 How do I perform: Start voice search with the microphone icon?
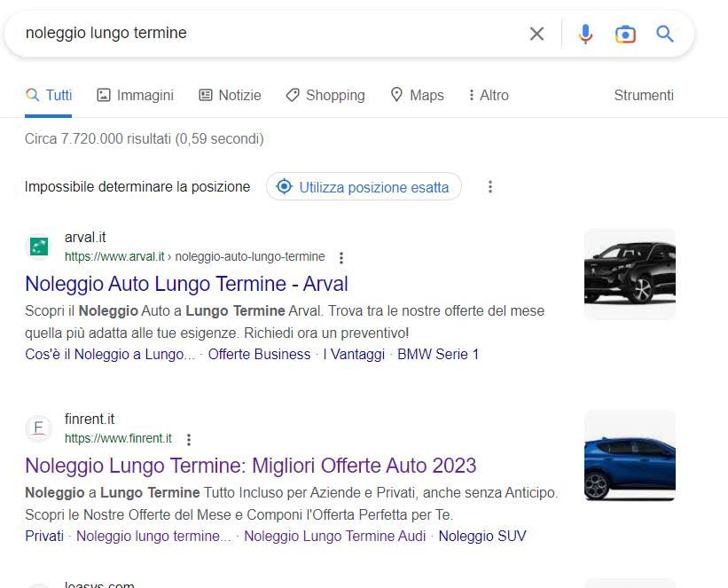click(585, 34)
